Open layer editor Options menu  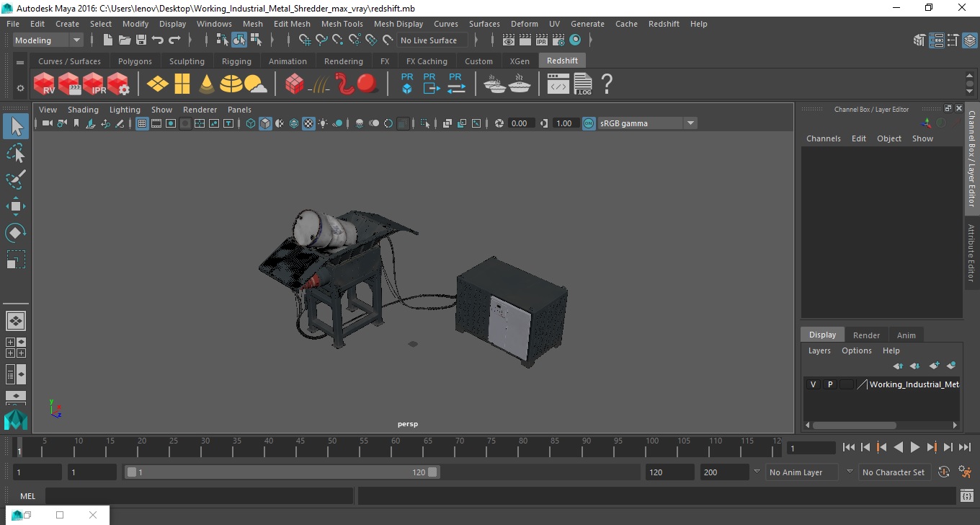857,350
